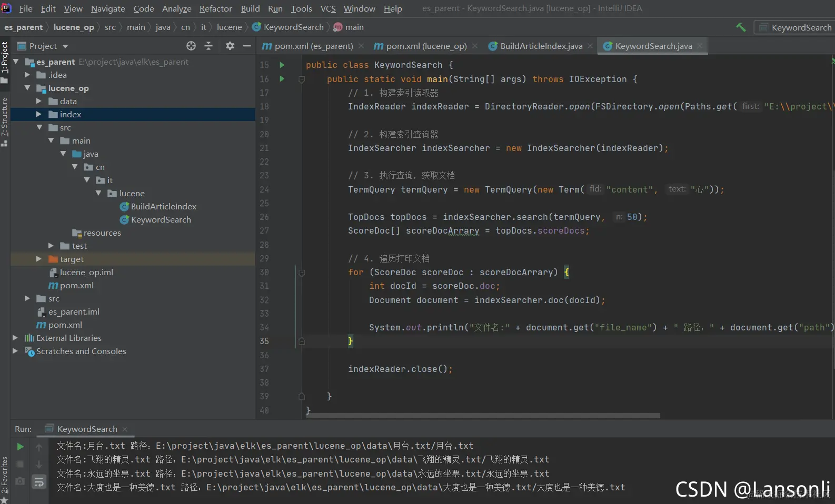Click the down arrow in Run panel
This screenshot has width=835, height=504.
click(39, 465)
